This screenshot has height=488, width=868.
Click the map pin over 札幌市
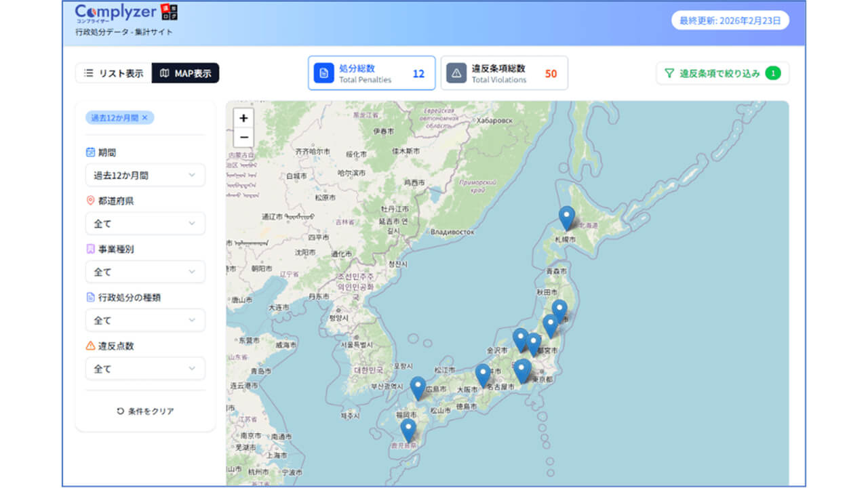566,216
